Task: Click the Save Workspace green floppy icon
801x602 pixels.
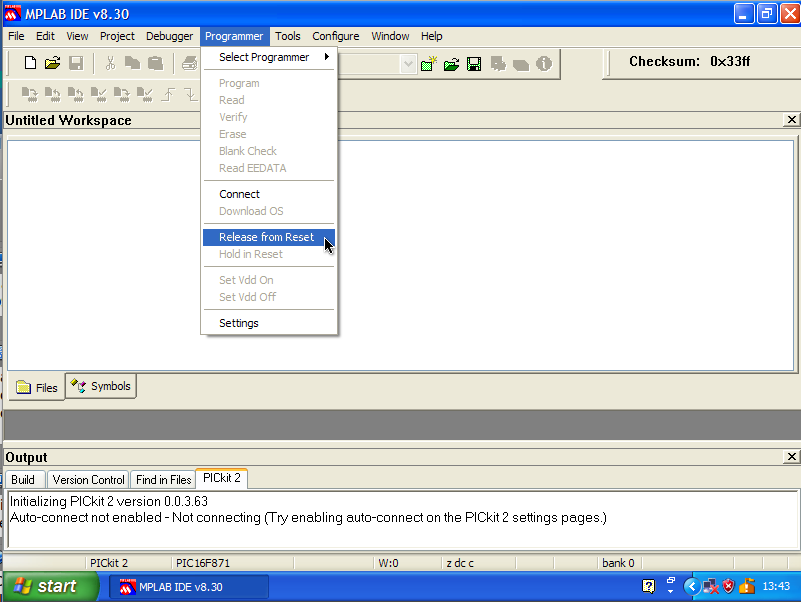Action: 474,64
